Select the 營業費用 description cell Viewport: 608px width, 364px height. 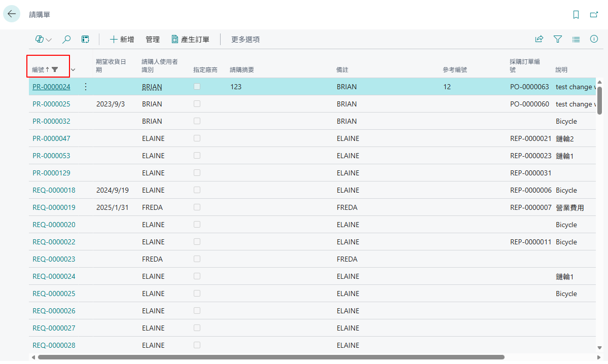[x=570, y=207]
